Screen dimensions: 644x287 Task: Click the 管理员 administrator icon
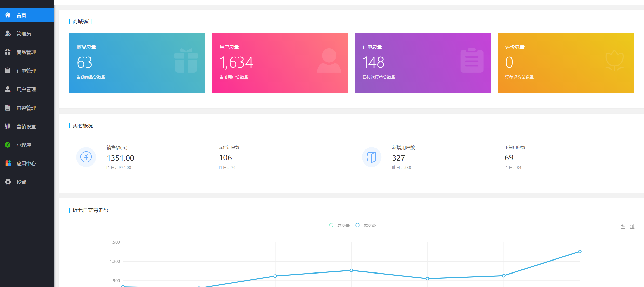[x=8, y=33]
